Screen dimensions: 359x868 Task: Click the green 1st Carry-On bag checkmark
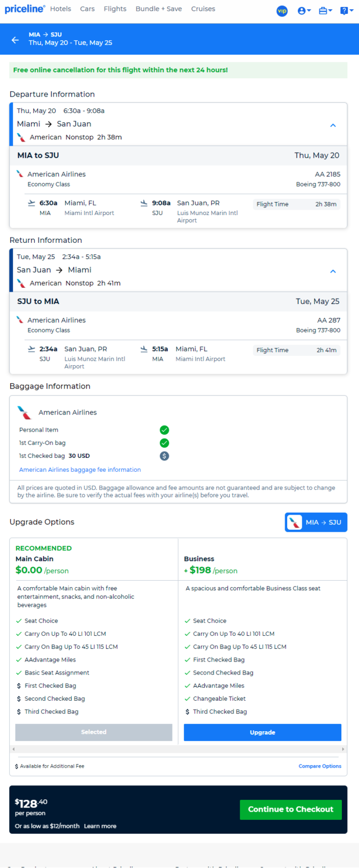[x=164, y=443]
